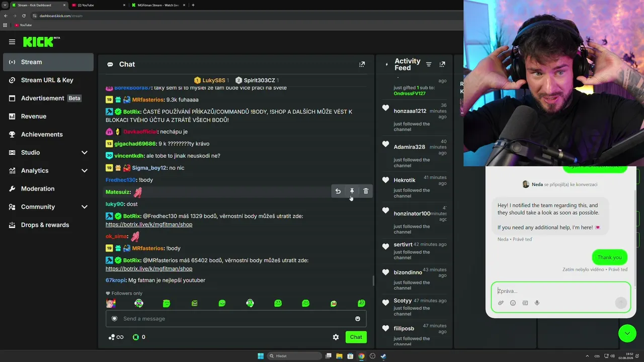Open a new browser tab
This screenshot has width=644, height=362.
point(193,5)
